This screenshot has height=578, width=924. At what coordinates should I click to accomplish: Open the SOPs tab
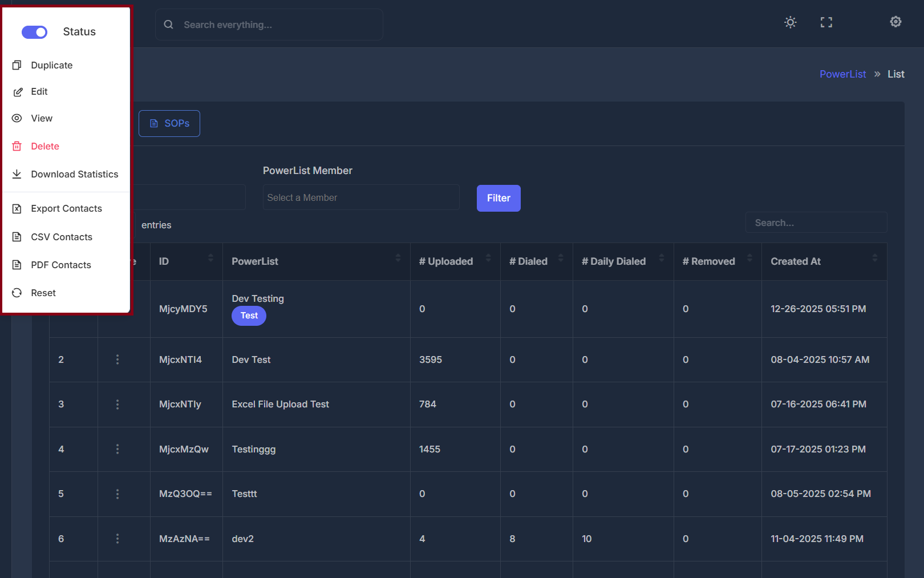point(169,123)
